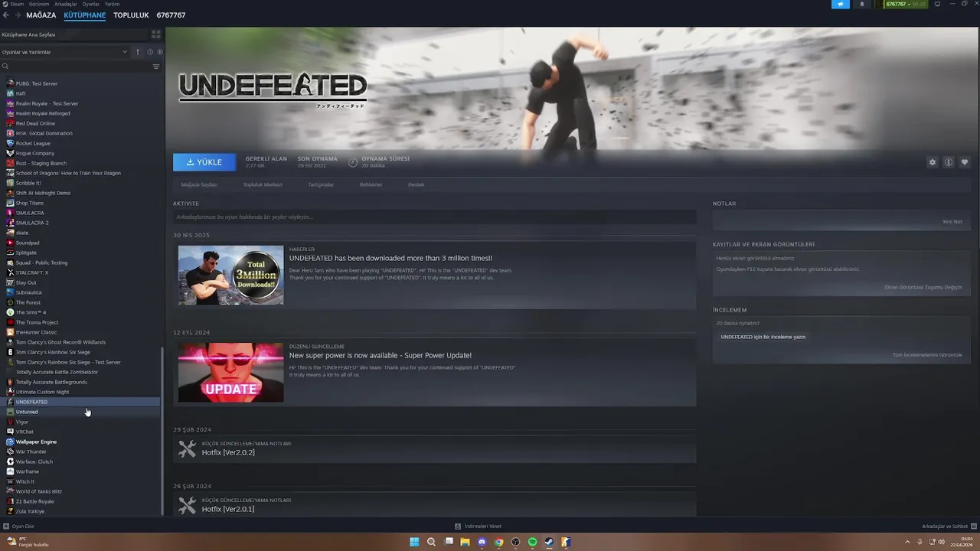
Task: Go forward with the navigation arrow
Action: coord(18,15)
